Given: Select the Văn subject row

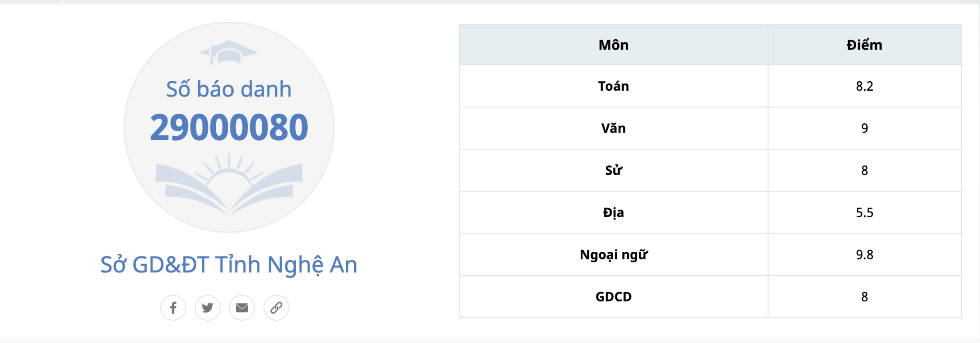Looking at the screenshot, I should coord(710,128).
